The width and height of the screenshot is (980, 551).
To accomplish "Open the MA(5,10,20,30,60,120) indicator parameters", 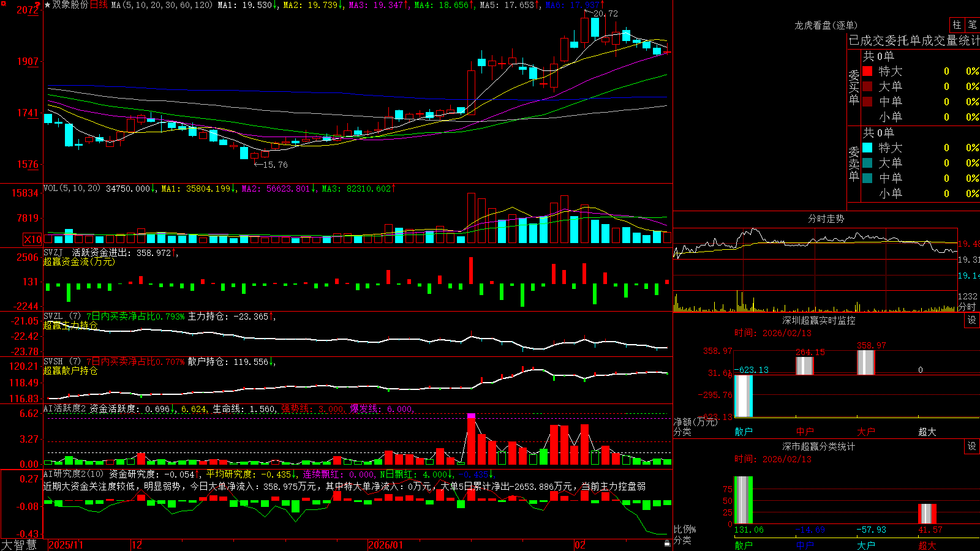I will point(162,5).
